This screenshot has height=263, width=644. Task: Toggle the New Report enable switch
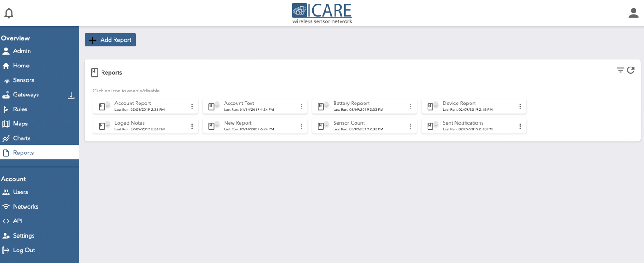click(214, 126)
